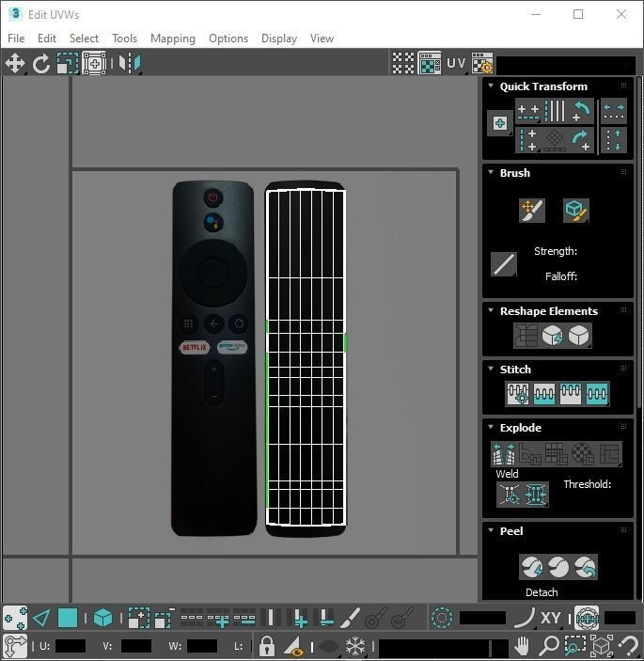Toggle Select by Element cube button
Viewport: 644px width, 661px height.
click(x=102, y=619)
